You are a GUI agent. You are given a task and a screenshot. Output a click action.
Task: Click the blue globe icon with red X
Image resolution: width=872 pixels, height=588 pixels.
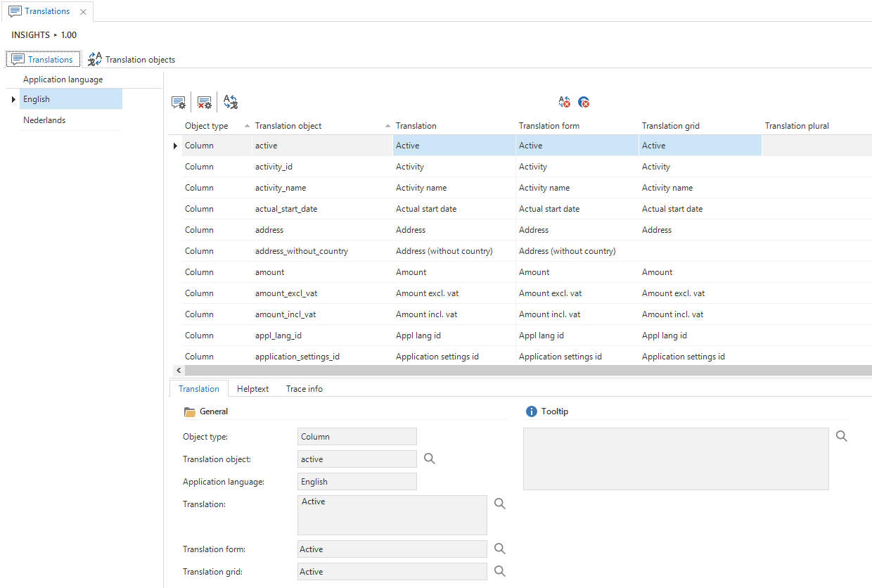click(584, 103)
